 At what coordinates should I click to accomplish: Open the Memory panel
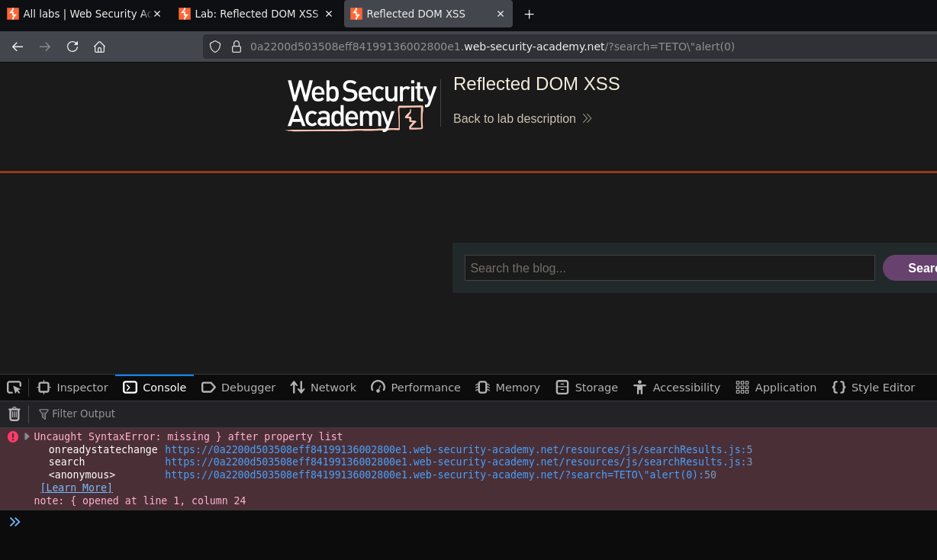pyautogui.click(x=507, y=388)
